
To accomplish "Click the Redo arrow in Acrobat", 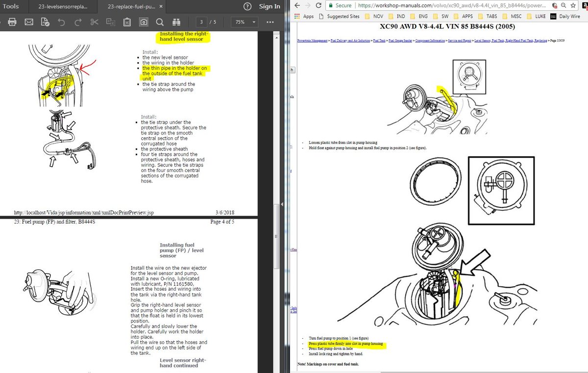I will (x=77, y=22).
